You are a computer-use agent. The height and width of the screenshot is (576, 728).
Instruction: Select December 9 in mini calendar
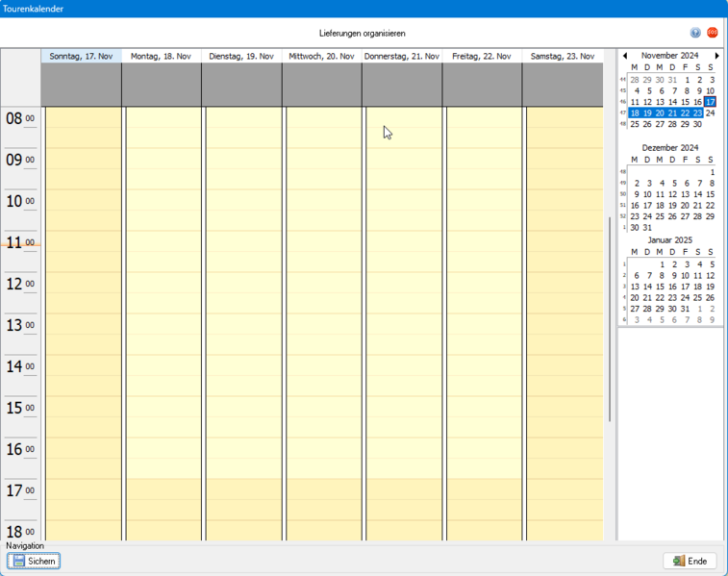(637, 194)
